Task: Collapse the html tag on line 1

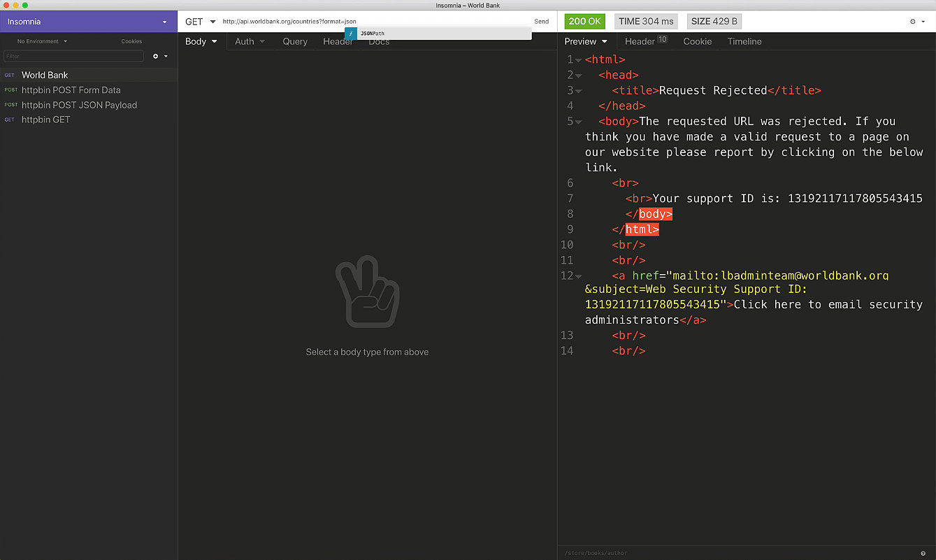Action: click(x=579, y=60)
